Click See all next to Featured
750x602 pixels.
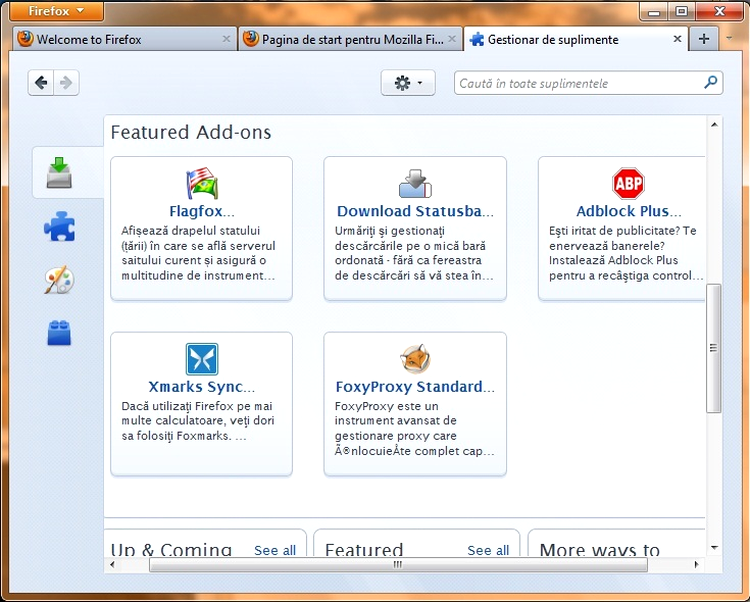point(488,550)
